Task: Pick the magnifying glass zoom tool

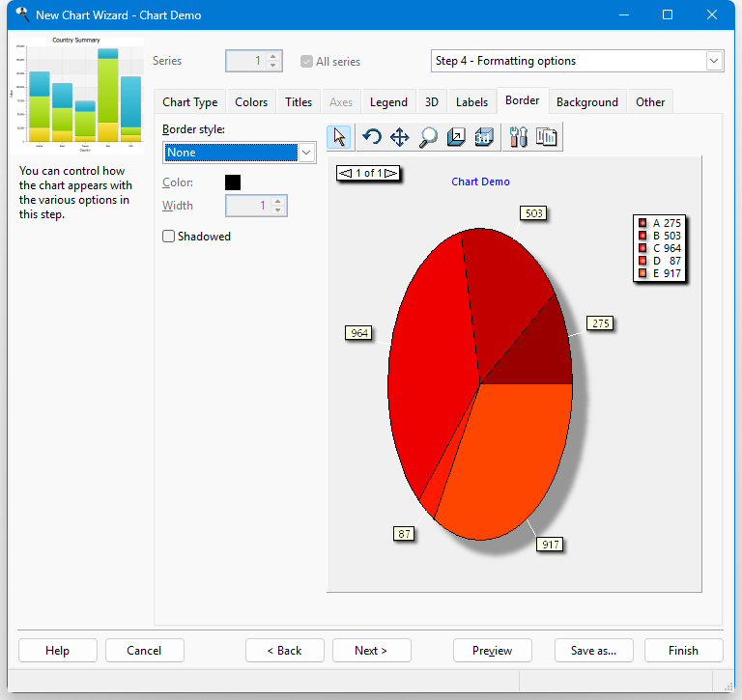Action: click(428, 137)
